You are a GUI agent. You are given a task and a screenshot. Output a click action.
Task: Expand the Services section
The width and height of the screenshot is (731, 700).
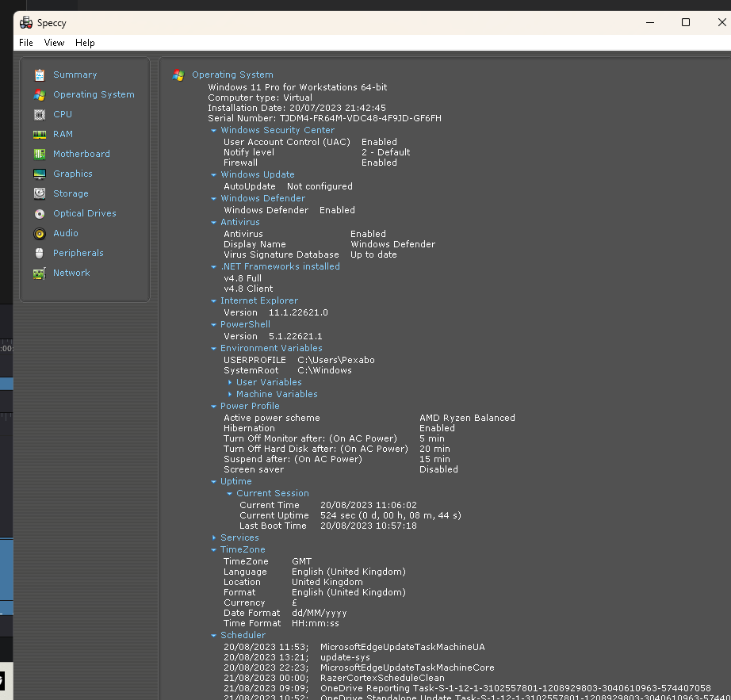(214, 537)
